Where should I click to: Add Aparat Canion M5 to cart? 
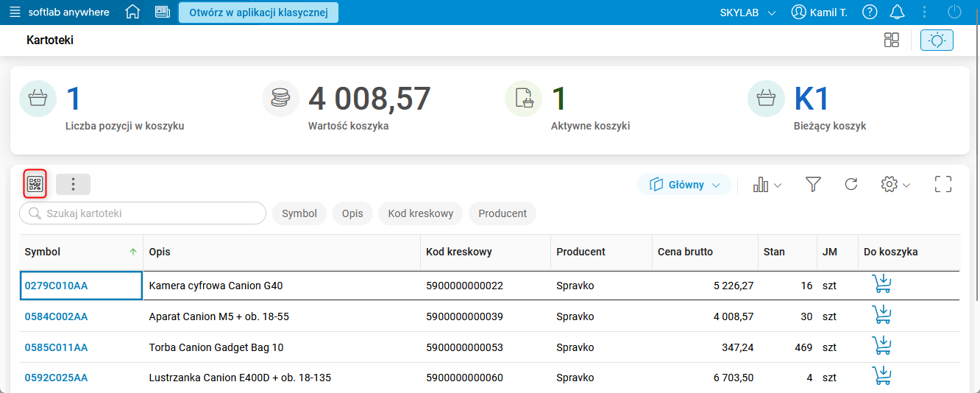(881, 315)
